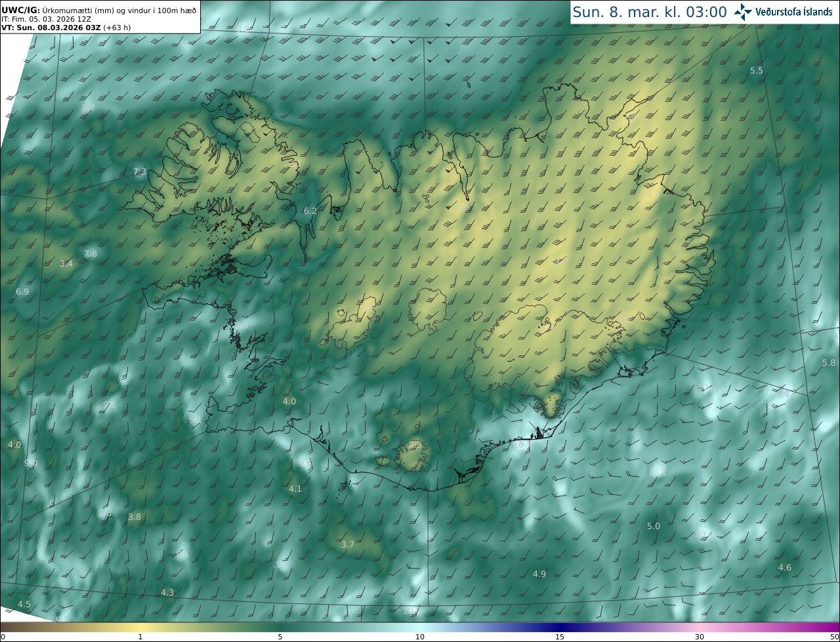Select the 'Sun. 8. mar. kl. 03:00' timestamp
The height and width of the screenshot is (642, 840).
tap(649, 12)
